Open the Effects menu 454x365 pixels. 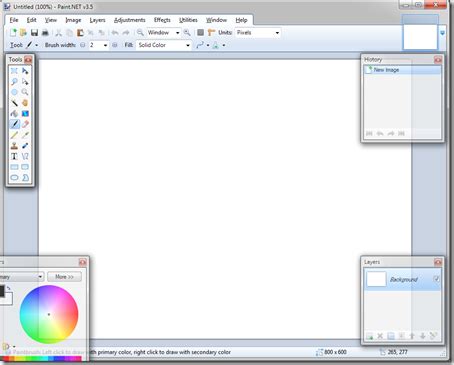tap(162, 20)
